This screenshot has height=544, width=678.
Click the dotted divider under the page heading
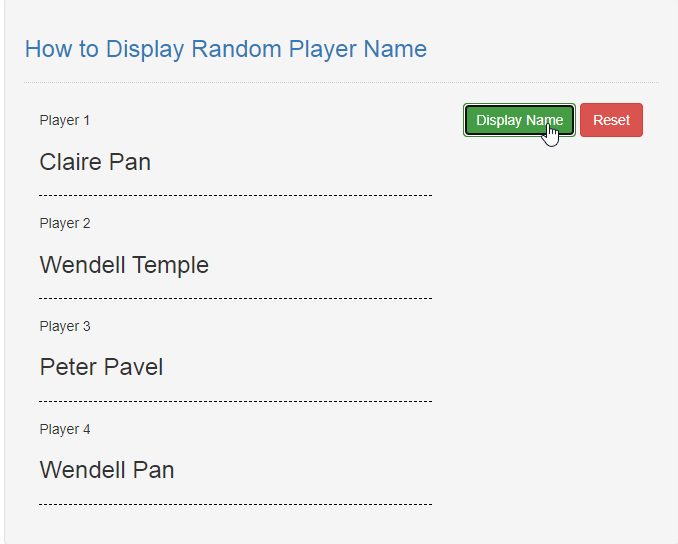pos(342,82)
